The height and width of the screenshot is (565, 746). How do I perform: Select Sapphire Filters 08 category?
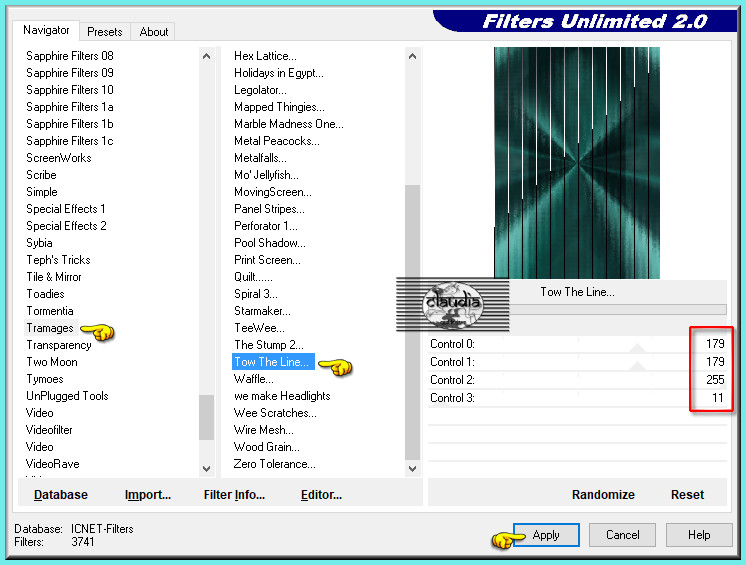70,56
